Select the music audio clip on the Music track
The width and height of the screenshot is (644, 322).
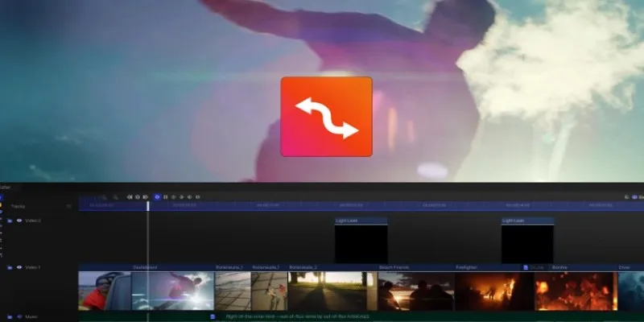coord(361,317)
